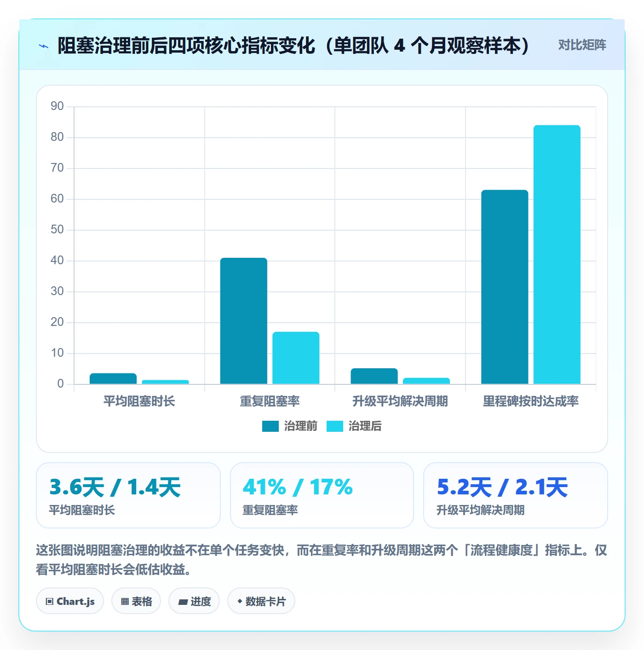
Task: Click the 治理后 bar for 里程碑按时达成率
Action: click(557, 255)
